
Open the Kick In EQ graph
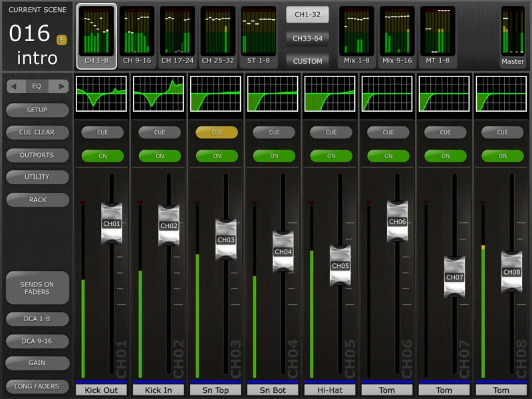pos(158,94)
